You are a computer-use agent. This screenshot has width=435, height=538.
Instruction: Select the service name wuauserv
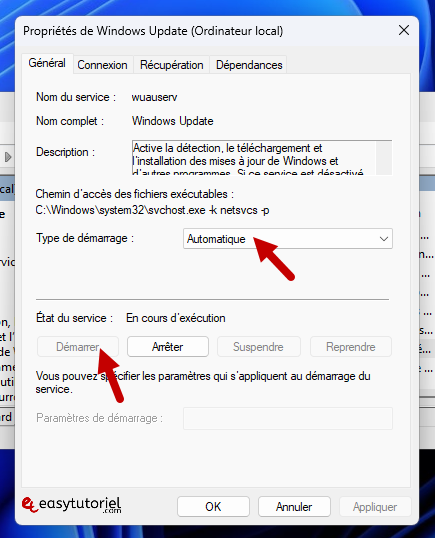pos(154,97)
